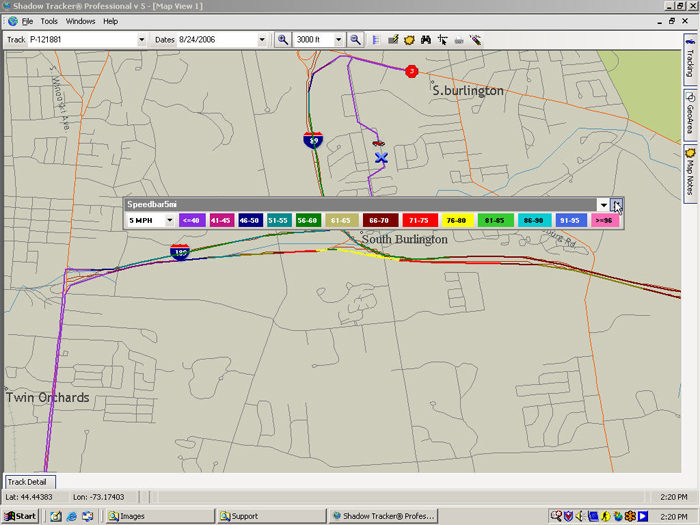
Task: Select the Track Detail tab
Action: (x=29, y=482)
